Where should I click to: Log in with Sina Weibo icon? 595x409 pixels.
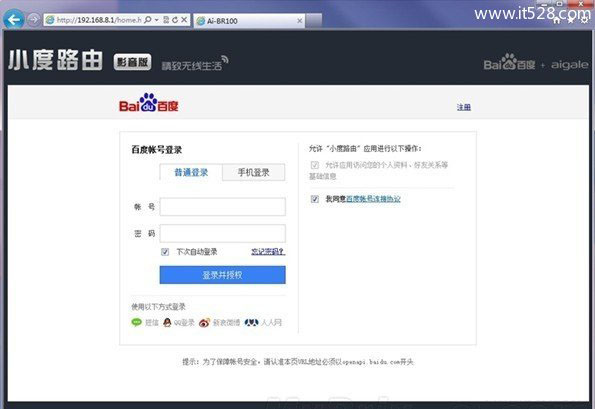click(204, 322)
